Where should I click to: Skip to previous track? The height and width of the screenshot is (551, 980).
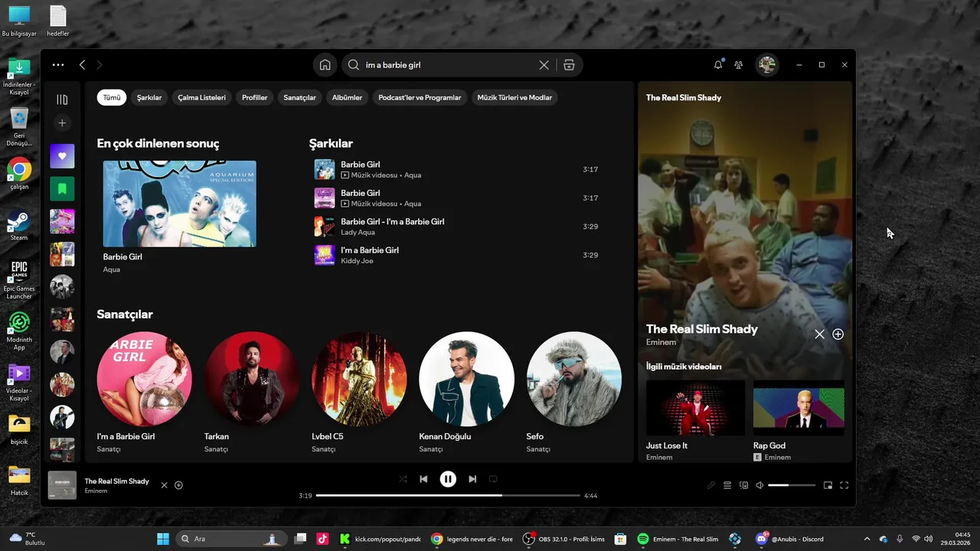coord(423,479)
